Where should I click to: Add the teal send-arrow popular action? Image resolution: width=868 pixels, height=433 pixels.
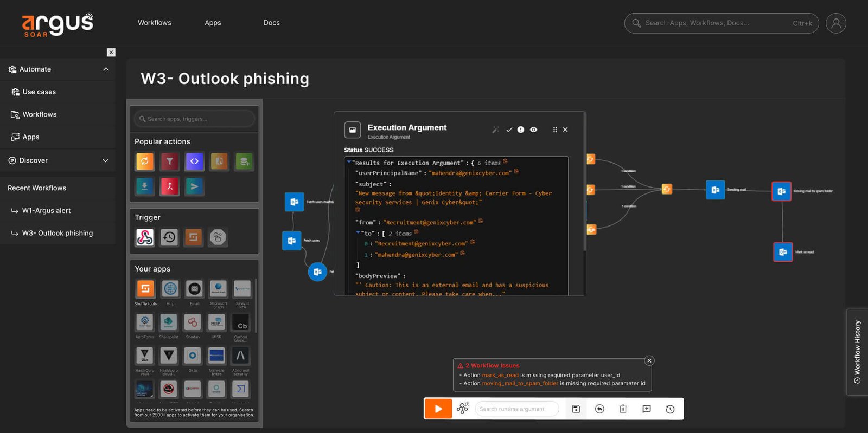pos(194,186)
